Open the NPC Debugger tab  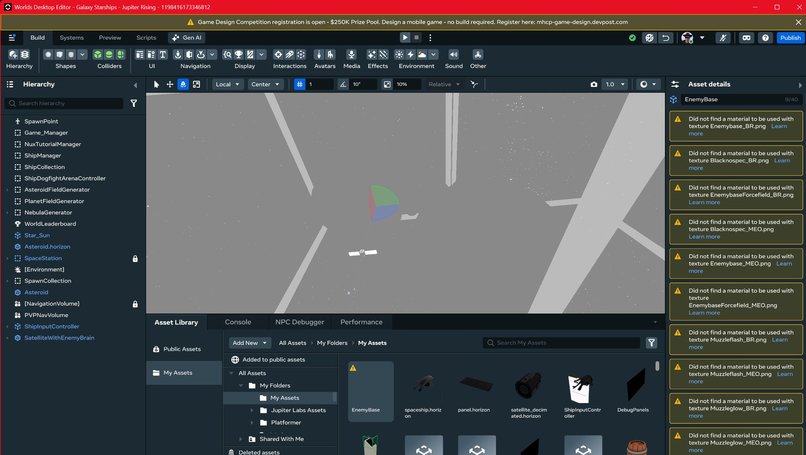[300, 322]
